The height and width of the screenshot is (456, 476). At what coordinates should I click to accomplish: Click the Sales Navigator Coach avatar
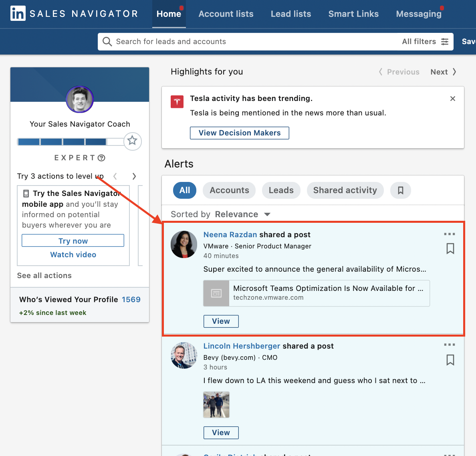pyautogui.click(x=80, y=99)
